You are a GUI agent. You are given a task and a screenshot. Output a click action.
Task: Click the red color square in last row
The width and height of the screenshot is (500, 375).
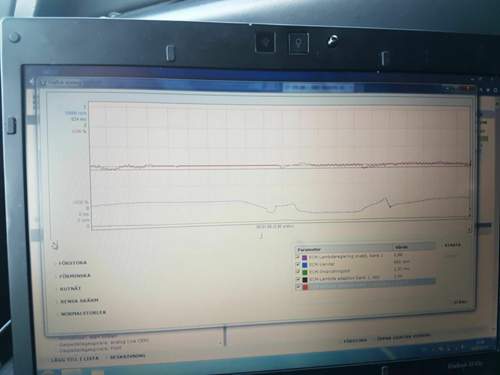point(305,286)
